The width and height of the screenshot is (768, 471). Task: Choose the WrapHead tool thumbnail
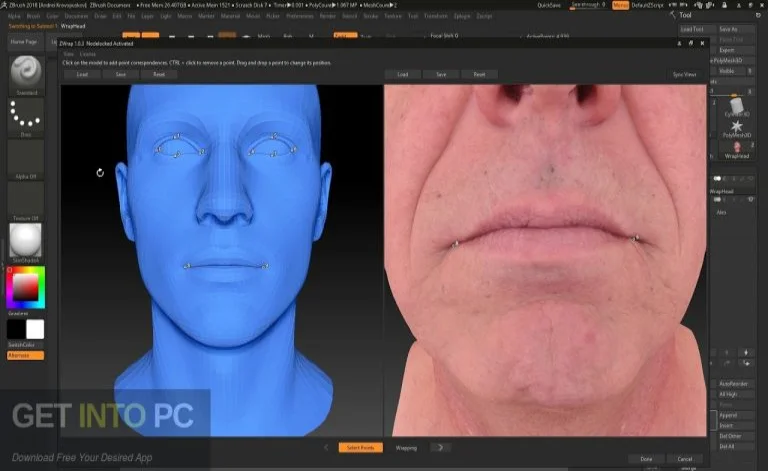pos(736,148)
